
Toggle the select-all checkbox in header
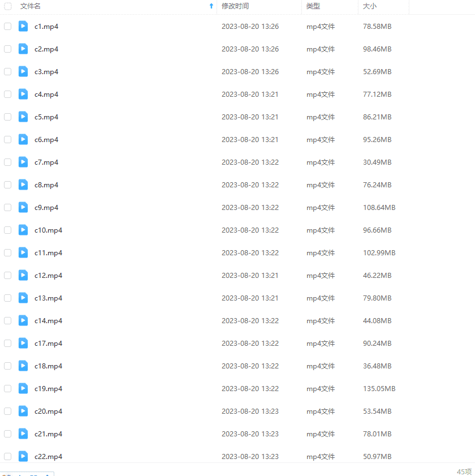7,6
